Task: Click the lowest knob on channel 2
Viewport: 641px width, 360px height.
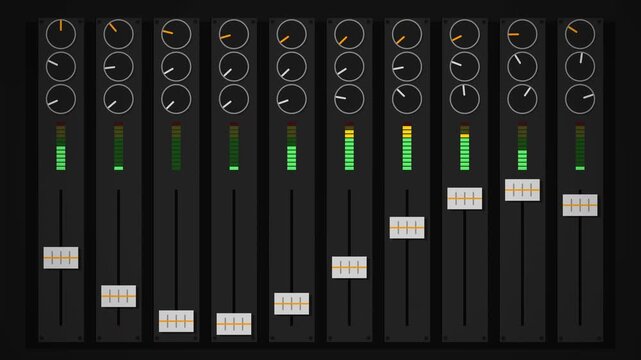Action: pyautogui.click(x=119, y=99)
